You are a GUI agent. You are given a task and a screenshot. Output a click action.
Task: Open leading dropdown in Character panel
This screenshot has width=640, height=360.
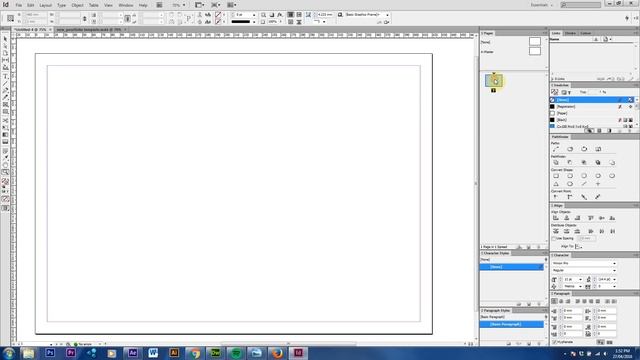click(x=614, y=280)
